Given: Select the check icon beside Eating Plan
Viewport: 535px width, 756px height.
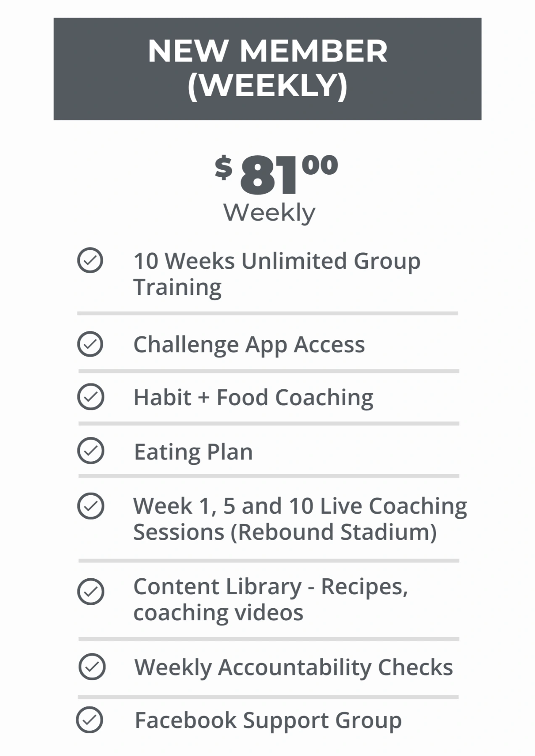Looking at the screenshot, I should (x=90, y=451).
